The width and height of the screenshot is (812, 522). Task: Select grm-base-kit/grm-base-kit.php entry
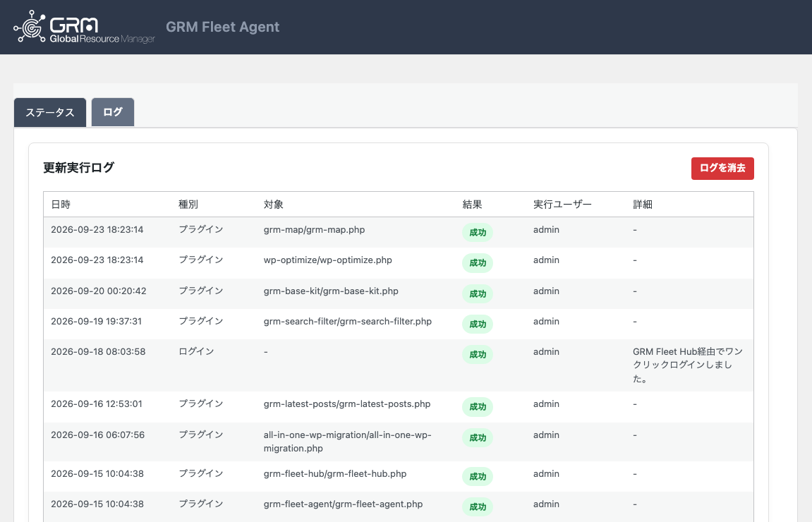tap(331, 291)
